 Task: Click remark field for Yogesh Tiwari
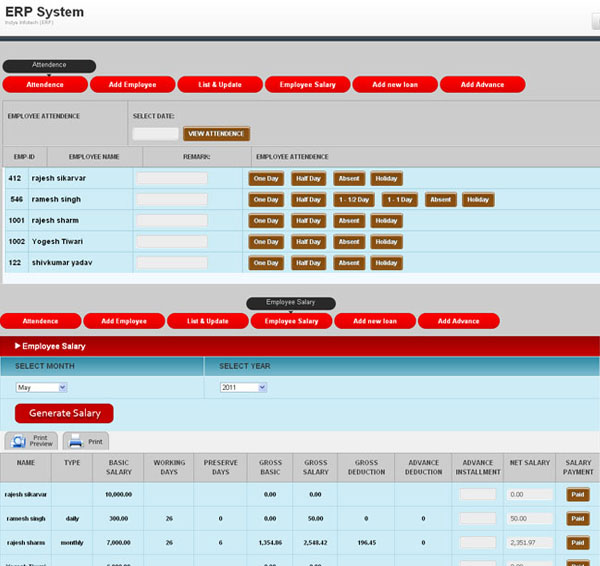[x=172, y=241]
